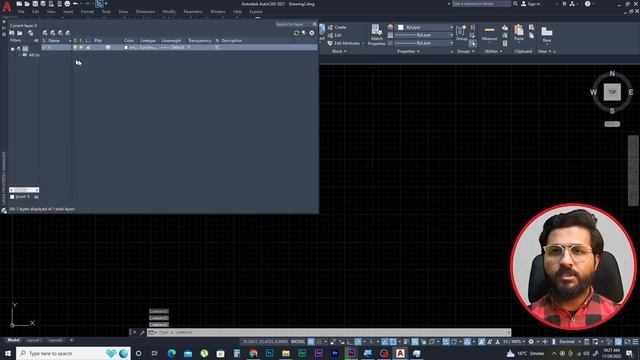Image resolution: width=640 pixels, height=360 pixels.
Task: Click Delete Layer icon in layer manager
Action: [x=60, y=33]
